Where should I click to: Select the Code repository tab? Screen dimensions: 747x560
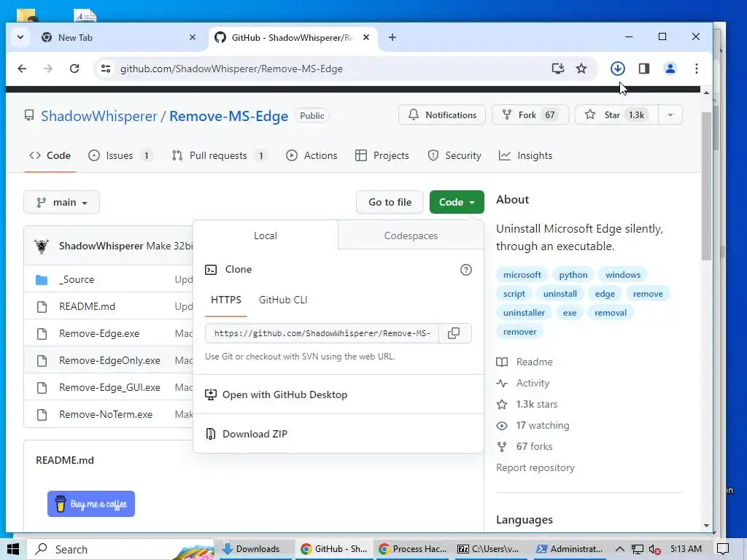50,156
